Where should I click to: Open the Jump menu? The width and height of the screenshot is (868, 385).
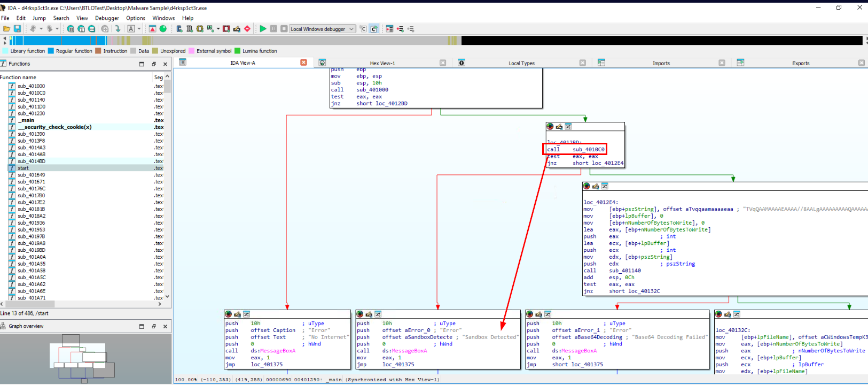[x=39, y=18]
